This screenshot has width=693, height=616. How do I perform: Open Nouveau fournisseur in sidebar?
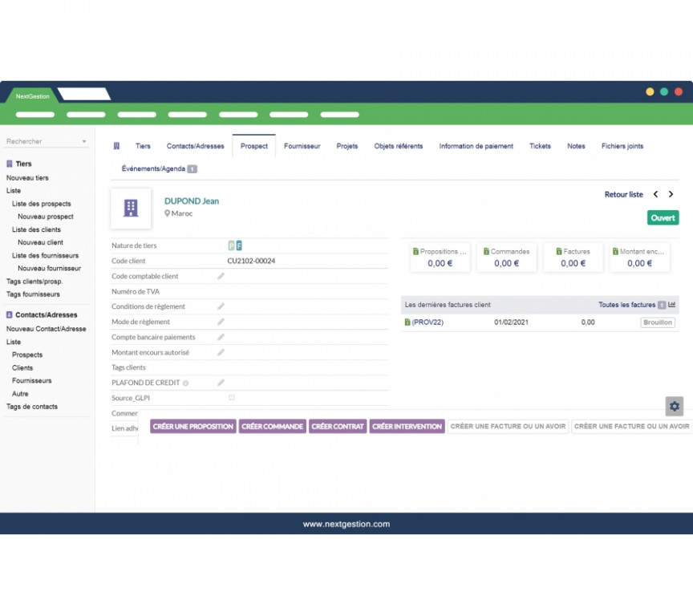(x=50, y=268)
